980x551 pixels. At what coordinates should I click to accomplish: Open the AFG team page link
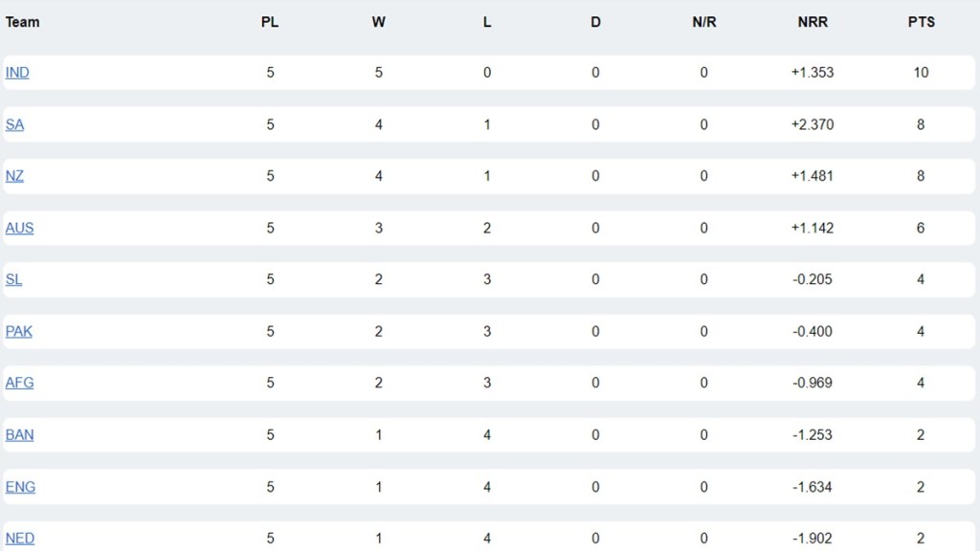point(19,383)
